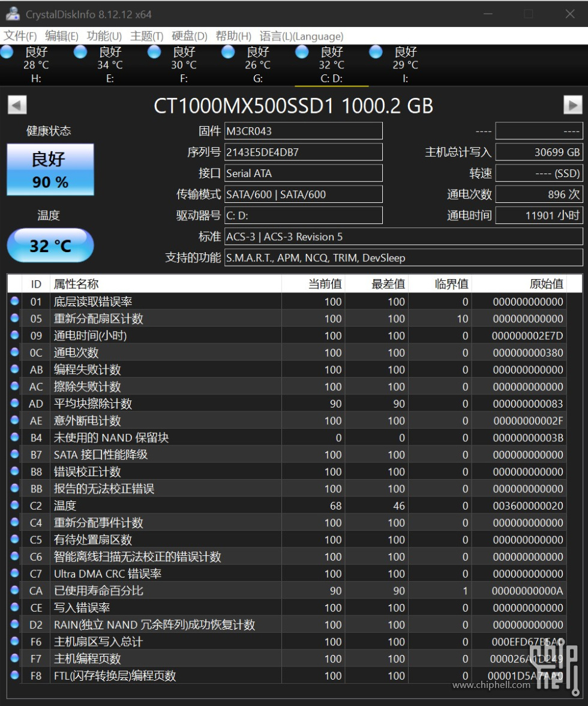
Task: Select the G: drive tab
Action: (x=258, y=65)
